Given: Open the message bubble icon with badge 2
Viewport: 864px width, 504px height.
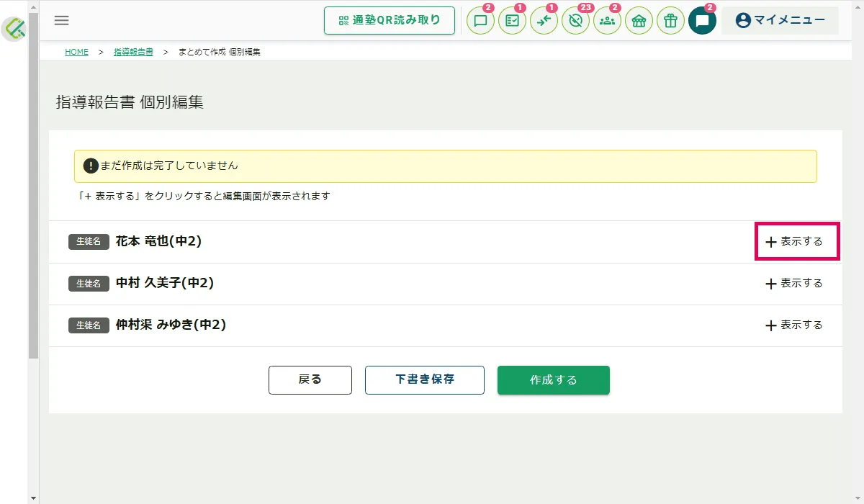Looking at the screenshot, I should coord(480,21).
